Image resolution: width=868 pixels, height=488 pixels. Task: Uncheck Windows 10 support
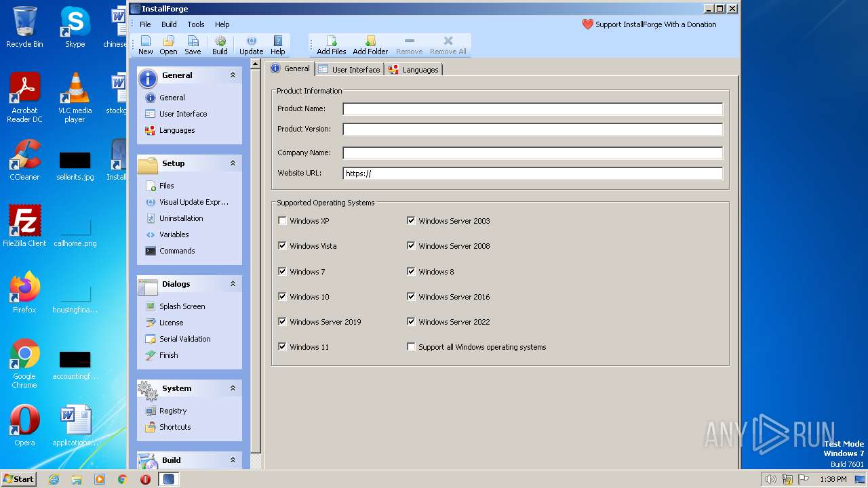[282, 297]
